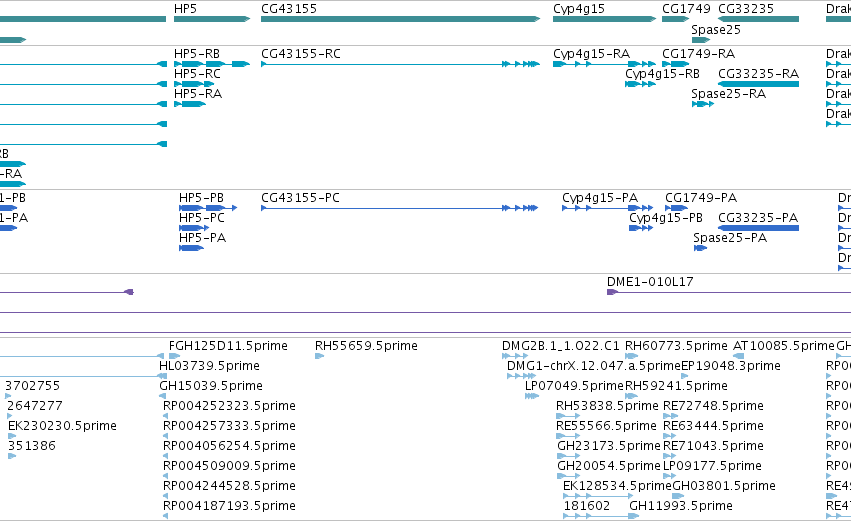Viewport: 851px width, 521px height.
Task: Click the CG33235-PA protein bar glyph
Action: tap(758, 228)
